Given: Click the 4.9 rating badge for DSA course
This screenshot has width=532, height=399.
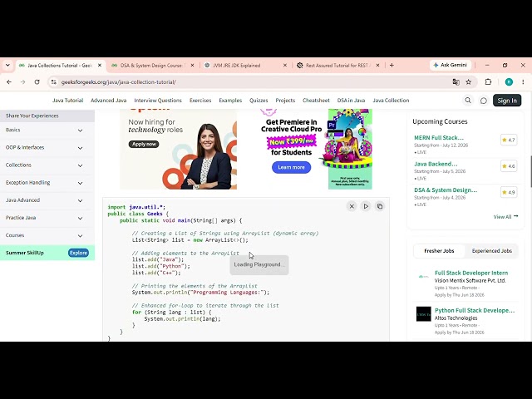Looking at the screenshot, I should point(509,192).
